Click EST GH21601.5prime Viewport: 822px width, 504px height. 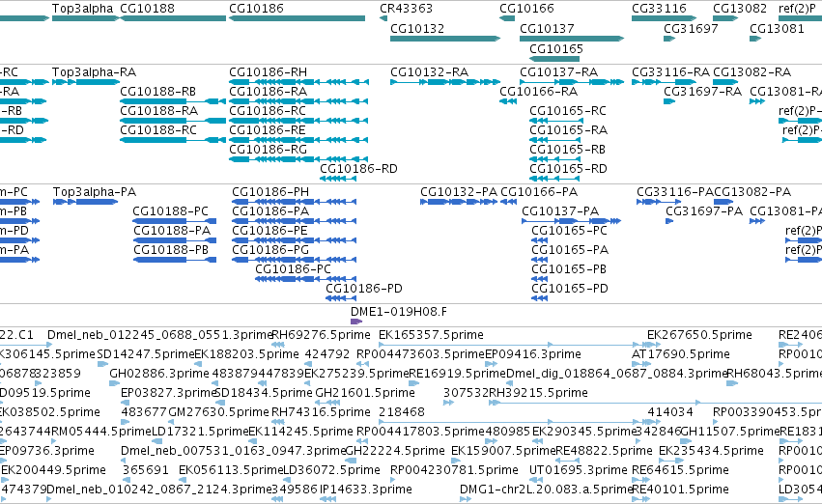point(365,392)
